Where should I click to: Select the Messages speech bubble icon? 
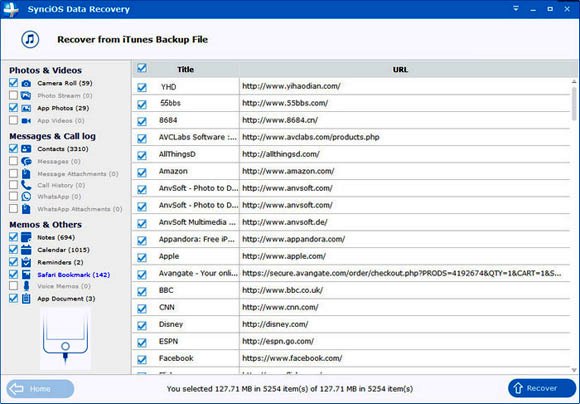point(26,162)
